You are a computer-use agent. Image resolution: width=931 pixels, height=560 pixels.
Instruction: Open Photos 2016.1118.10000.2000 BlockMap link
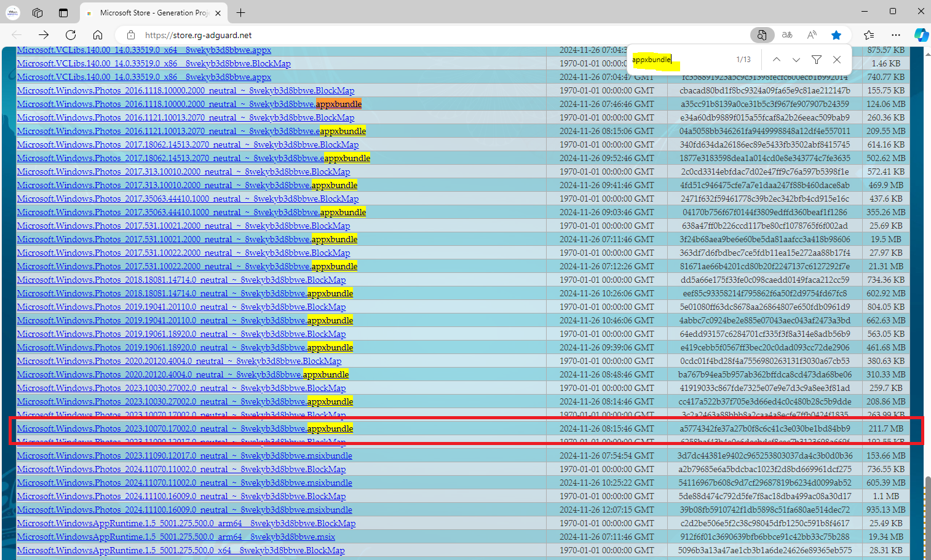pos(186,90)
